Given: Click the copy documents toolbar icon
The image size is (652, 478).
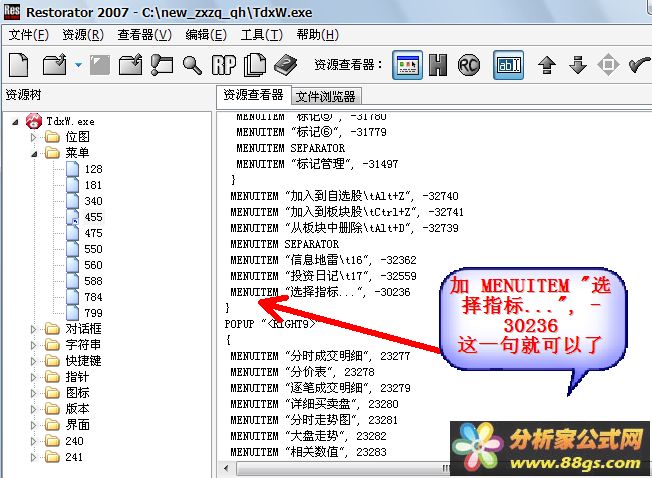Looking at the screenshot, I should (254, 65).
